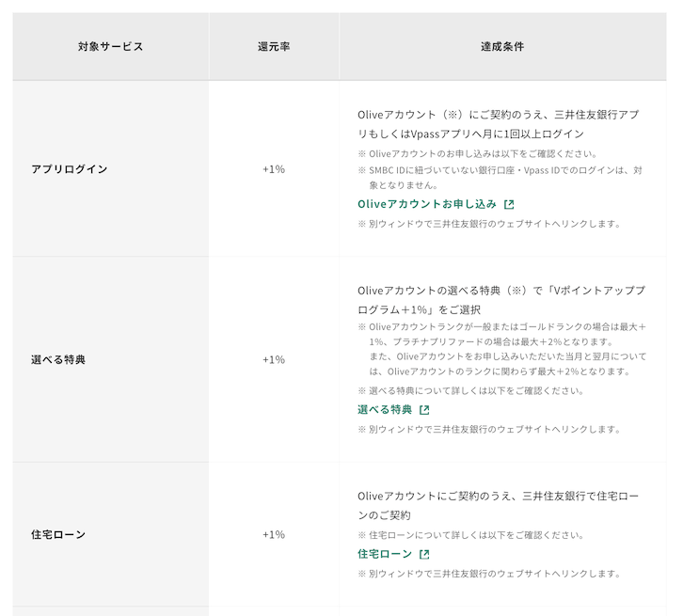Click the Oliveアカウントランクが一般 note

(502, 349)
